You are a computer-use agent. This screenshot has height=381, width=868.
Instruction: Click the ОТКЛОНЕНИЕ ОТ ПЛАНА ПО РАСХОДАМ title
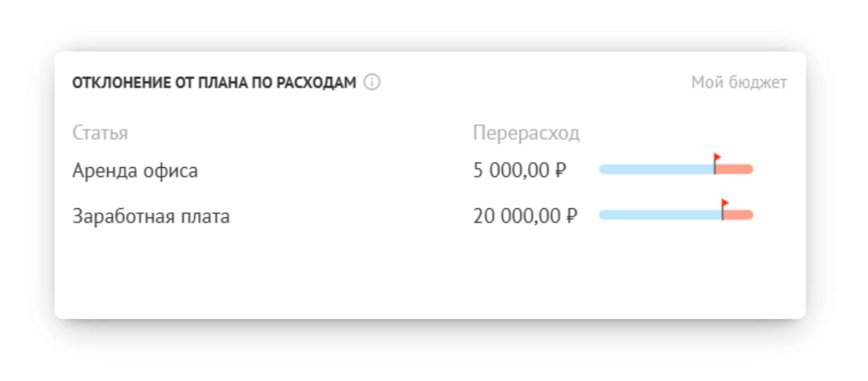coord(214,83)
